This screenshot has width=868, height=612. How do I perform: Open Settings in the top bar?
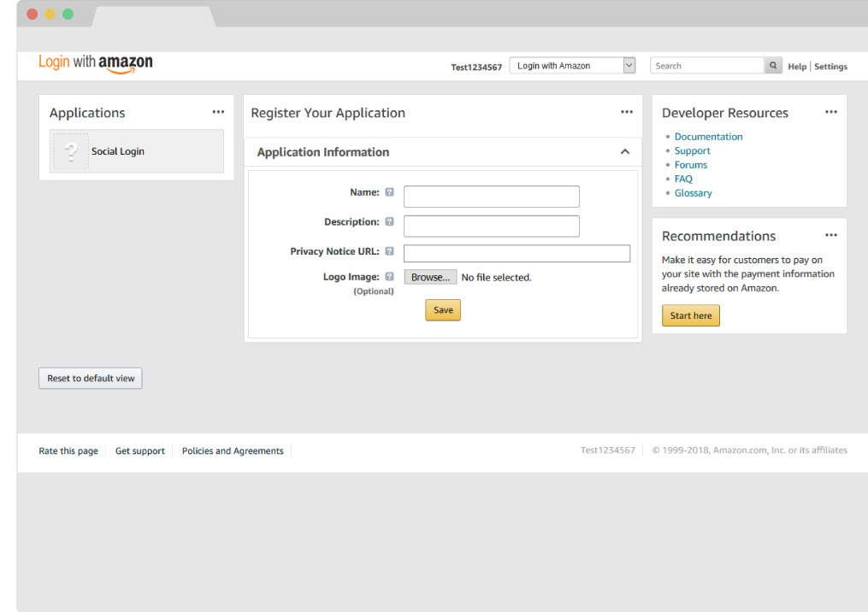pos(830,67)
